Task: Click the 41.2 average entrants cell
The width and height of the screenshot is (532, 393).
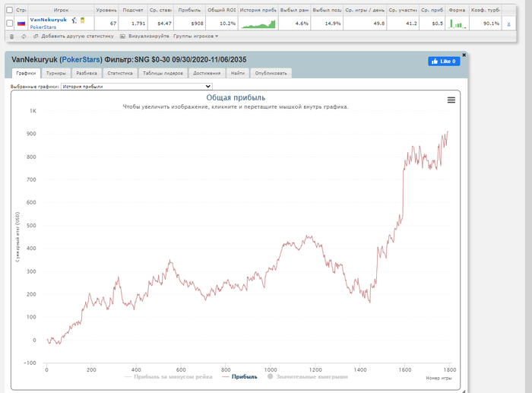Action: point(403,24)
